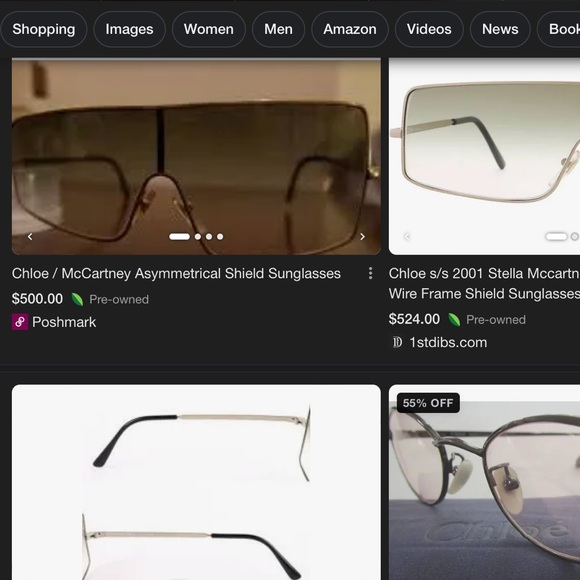Click Pre-owned label on 1stdibs listing
This screenshot has height=580, width=580.
coord(496,320)
